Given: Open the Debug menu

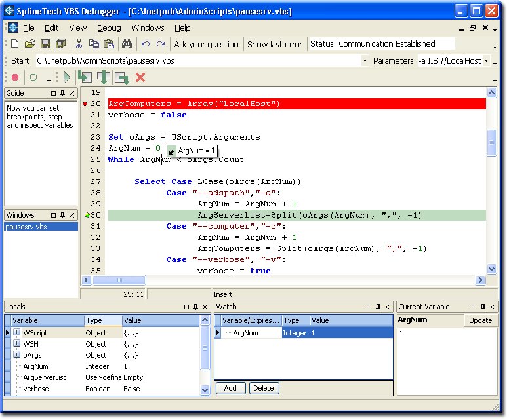Looking at the screenshot, I should pos(109,28).
